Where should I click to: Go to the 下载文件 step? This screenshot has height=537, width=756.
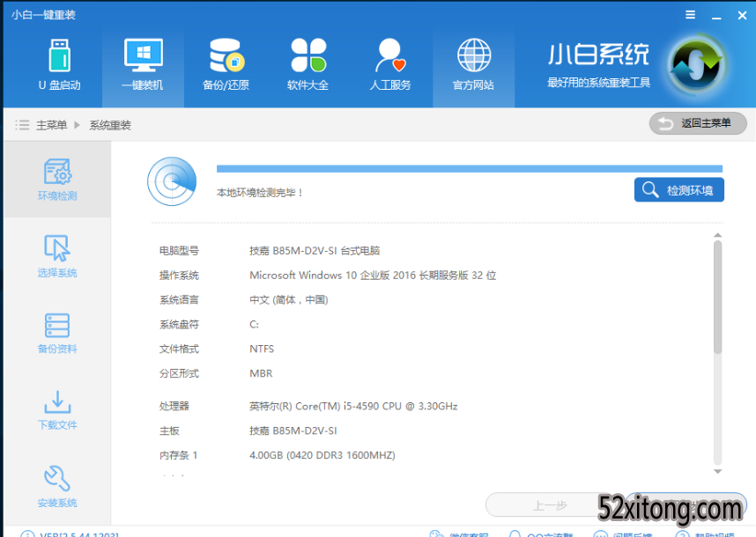[57, 410]
